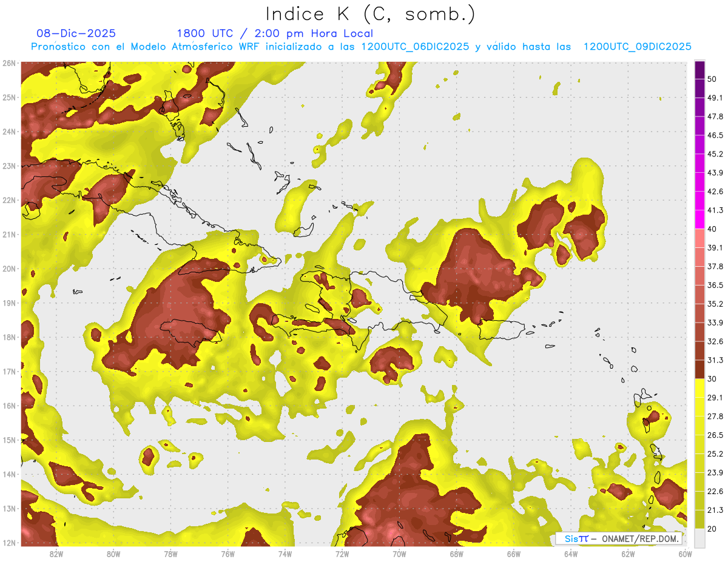Click the legend value "31.3"
Screen dimensions: 728x562
point(715,360)
